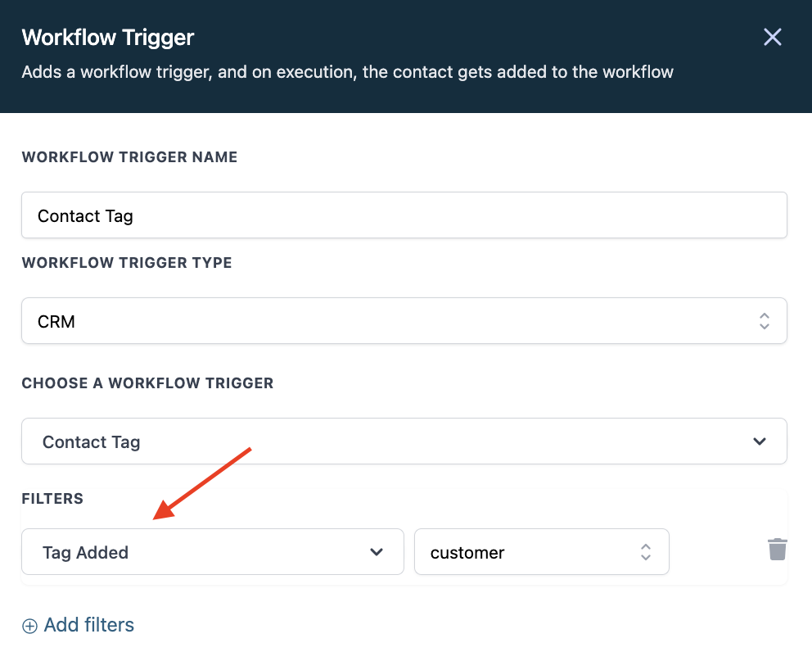The image size is (812, 652).
Task: Click the Choose a Workflow Trigger label
Action: tap(147, 383)
